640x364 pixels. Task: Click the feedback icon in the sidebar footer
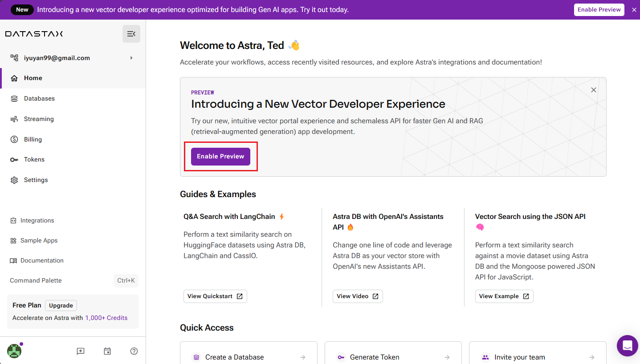(81, 351)
